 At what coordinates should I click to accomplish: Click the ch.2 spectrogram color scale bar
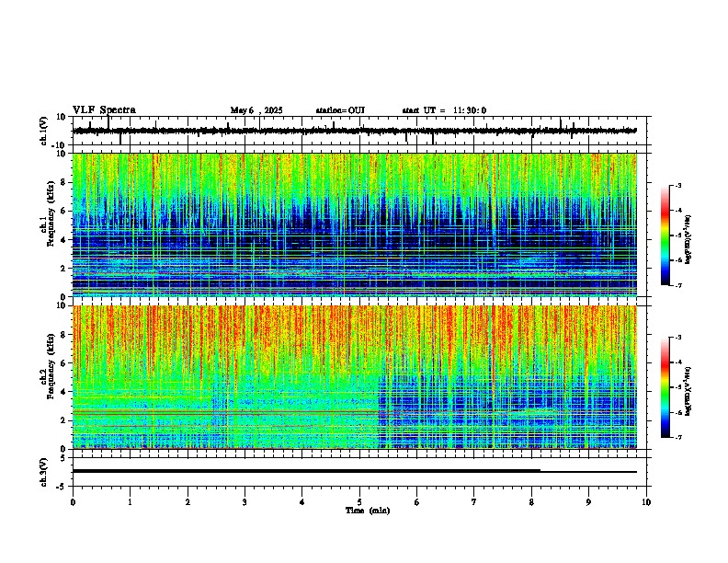665,387
